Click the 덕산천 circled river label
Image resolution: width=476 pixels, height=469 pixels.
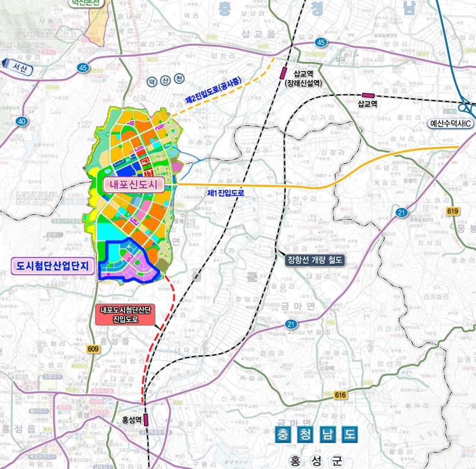166,80
